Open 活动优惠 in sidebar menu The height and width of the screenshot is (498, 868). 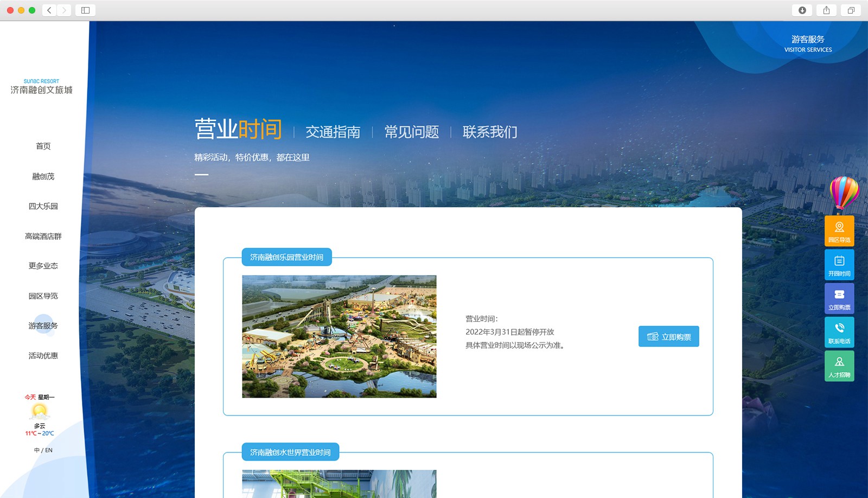[x=43, y=355]
